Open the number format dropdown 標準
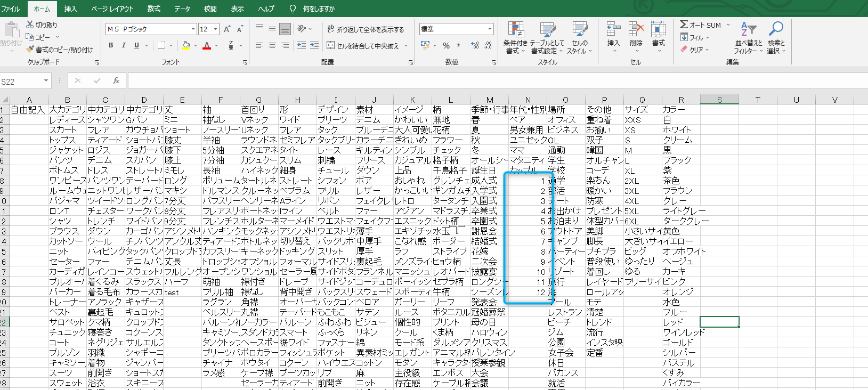 tap(490, 29)
